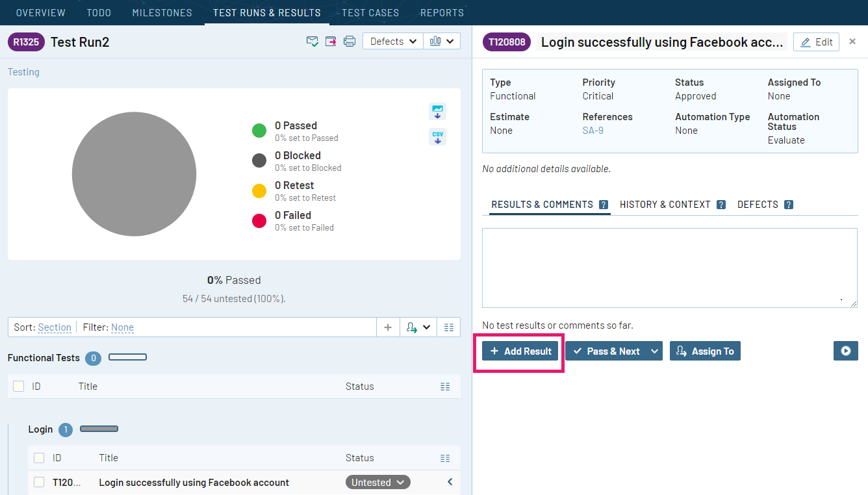Download the chart as a PNG image
Image resolution: width=868 pixels, height=495 pixels.
437,112
